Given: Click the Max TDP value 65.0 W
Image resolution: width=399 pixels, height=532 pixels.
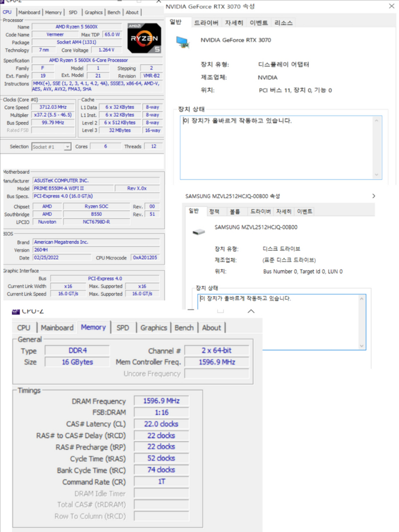Looking at the screenshot, I should 112,34.
